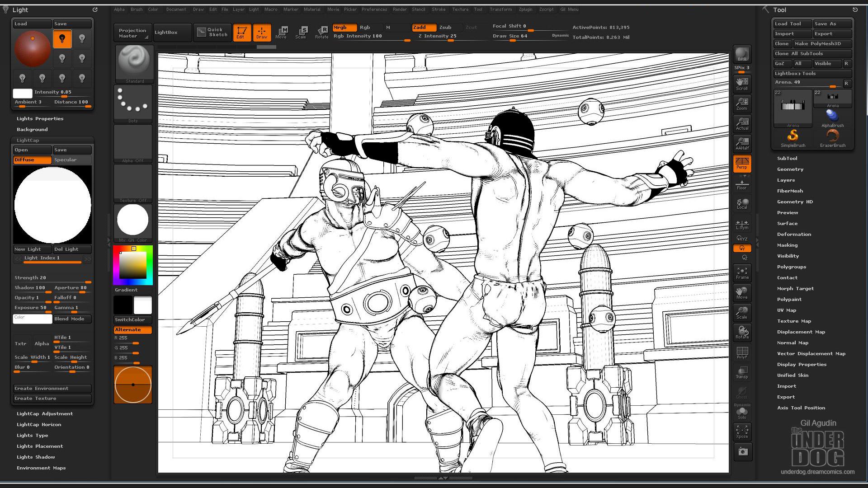Select the Scroll canvas tool
This screenshot has width=868, height=488.
[x=742, y=84]
